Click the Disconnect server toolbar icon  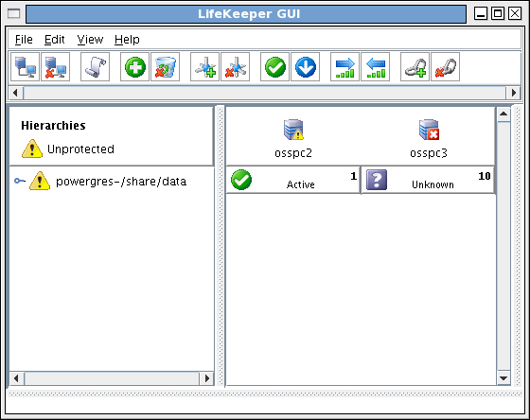(56, 67)
